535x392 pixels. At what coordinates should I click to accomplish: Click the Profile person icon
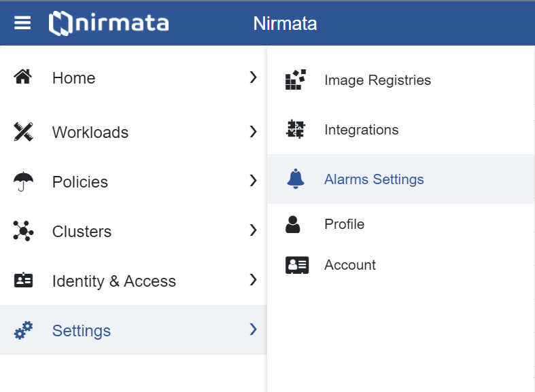click(293, 224)
